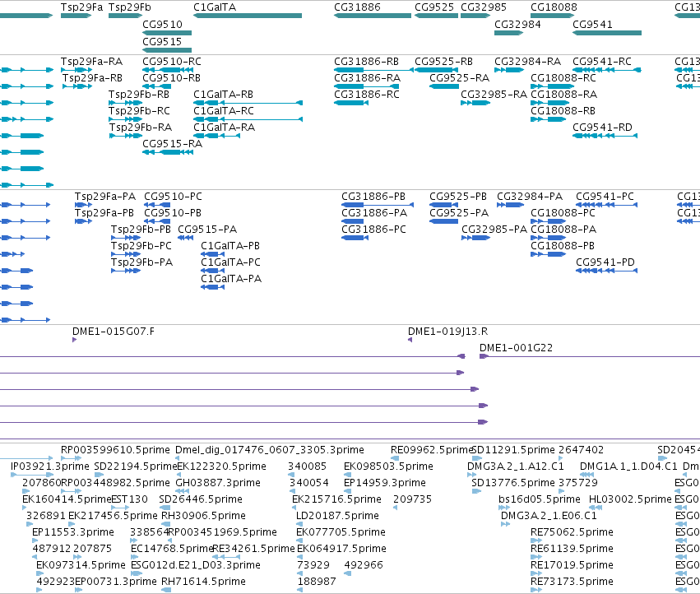The image size is (700, 594).
Task: Select transcript Tsp29Fa-RA
Action: tap(91, 62)
